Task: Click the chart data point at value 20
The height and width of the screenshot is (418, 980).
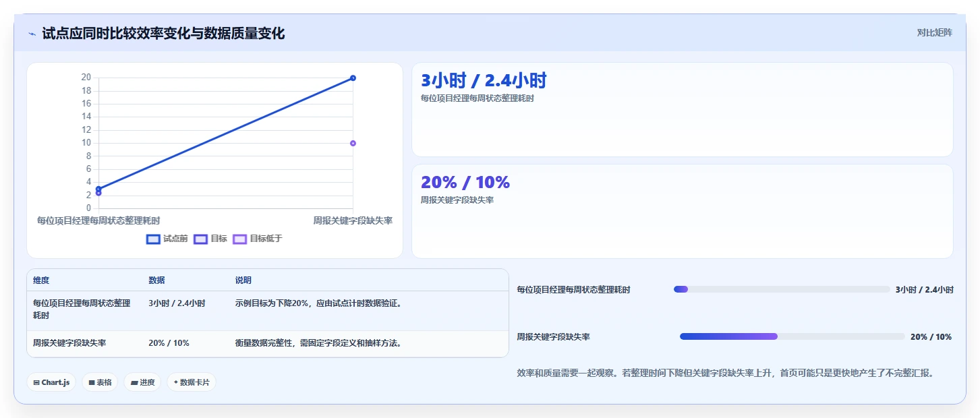Action: [x=353, y=78]
